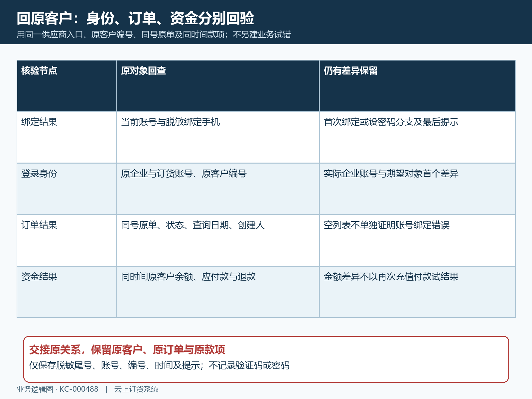
Task: Select the note starting with "仅保存脱敏尾号"
Action: point(159,365)
